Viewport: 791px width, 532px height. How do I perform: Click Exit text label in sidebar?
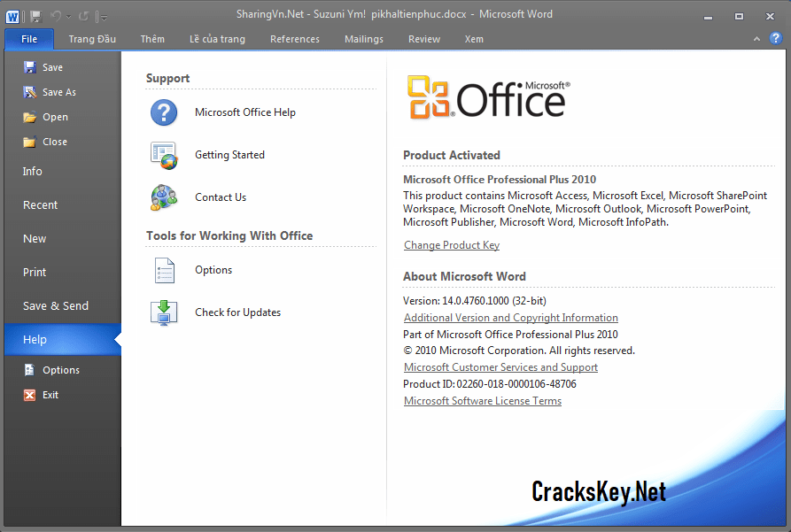pyautogui.click(x=50, y=395)
